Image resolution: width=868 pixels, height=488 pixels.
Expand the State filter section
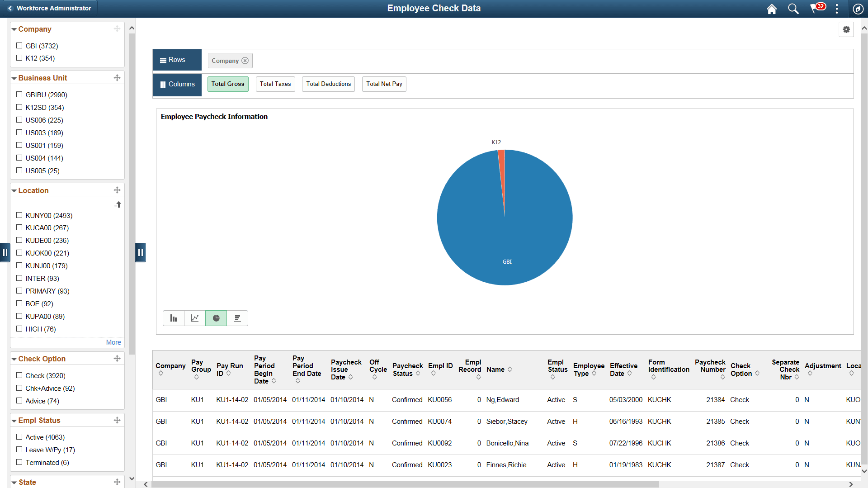(x=14, y=482)
